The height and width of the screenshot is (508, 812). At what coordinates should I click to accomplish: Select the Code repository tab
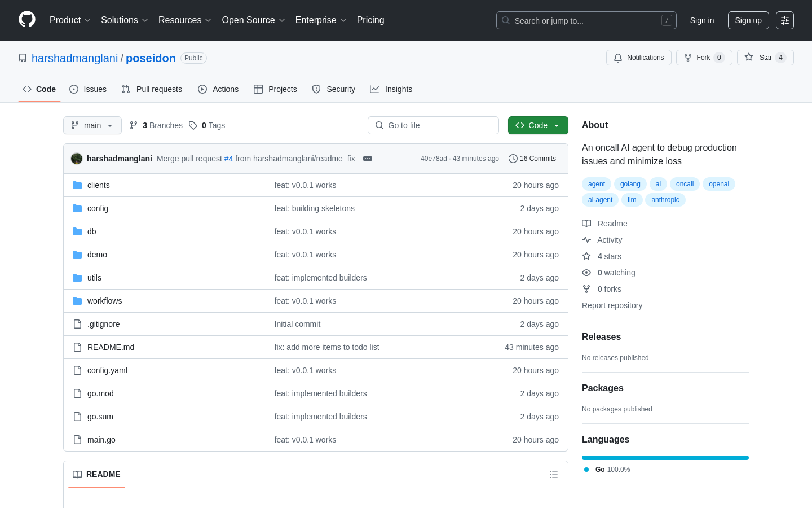(x=39, y=89)
